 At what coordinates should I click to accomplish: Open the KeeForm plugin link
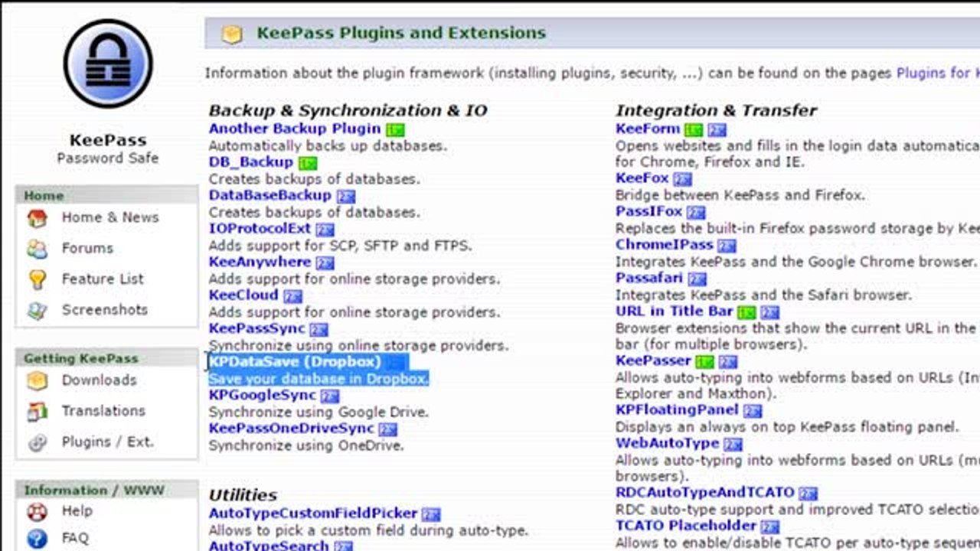pyautogui.click(x=648, y=129)
